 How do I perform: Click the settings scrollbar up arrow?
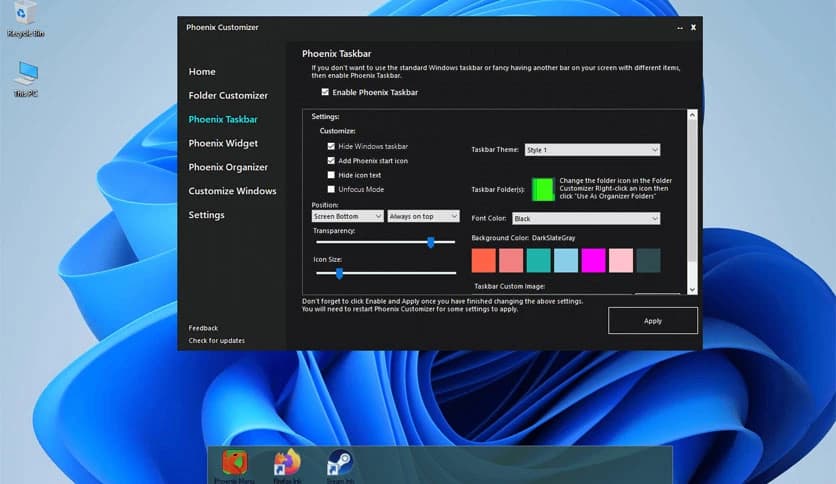692,115
